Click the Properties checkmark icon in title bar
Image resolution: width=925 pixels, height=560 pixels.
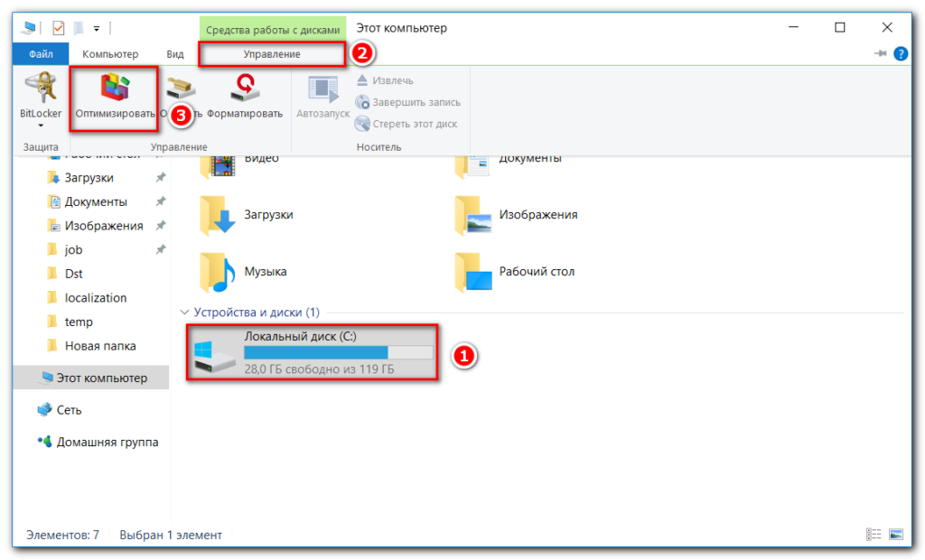point(59,28)
